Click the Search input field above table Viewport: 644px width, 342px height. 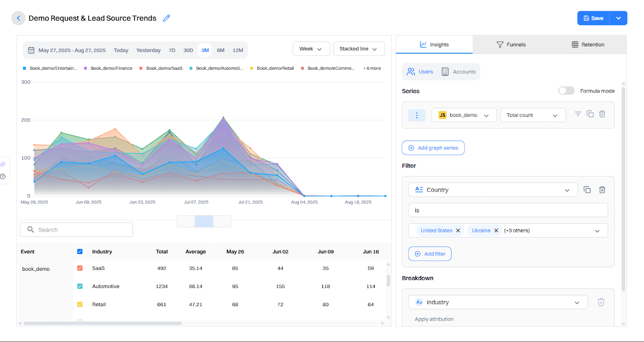pyautogui.click(x=76, y=230)
